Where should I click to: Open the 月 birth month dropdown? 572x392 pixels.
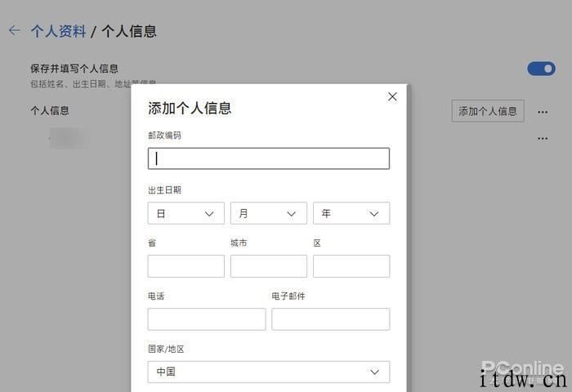click(269, 213)
